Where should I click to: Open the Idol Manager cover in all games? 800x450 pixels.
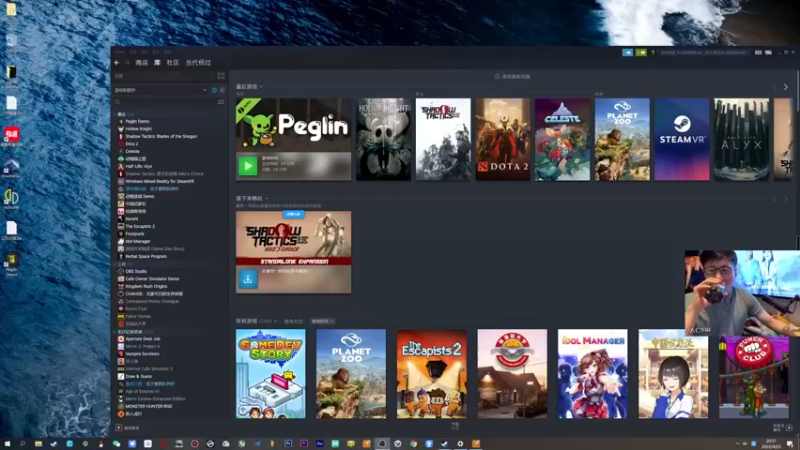coord(593,374)
